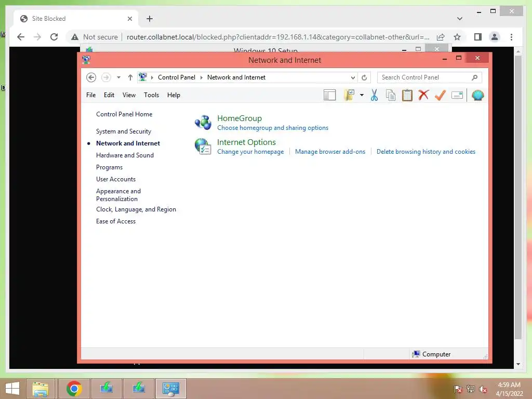Click the muted volume tray icon
Viewport: 532px width, 399px height.
click(x=484, y=389)
